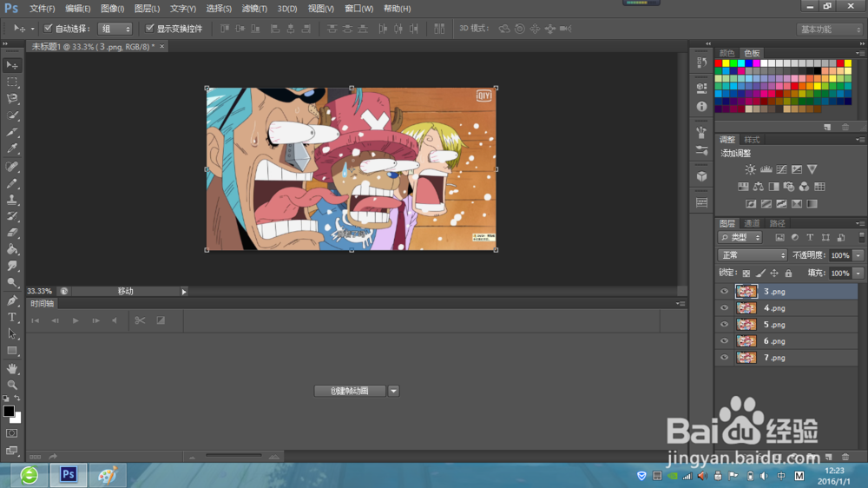
Task: Add a Levels adjustment
Action: (x=766, y=169)
